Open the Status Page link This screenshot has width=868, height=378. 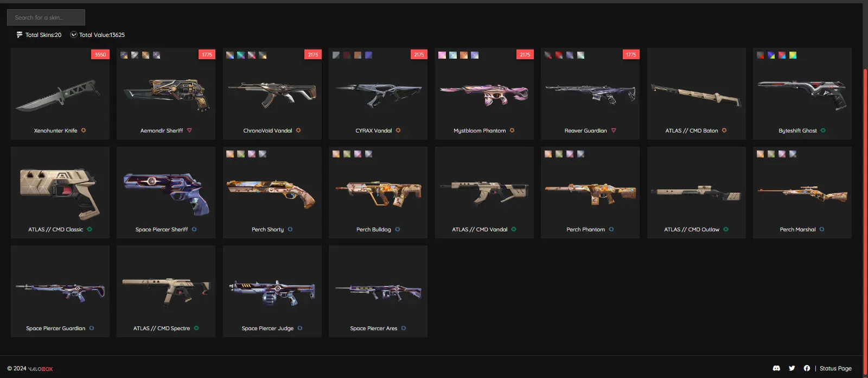[x=835, y=368]
